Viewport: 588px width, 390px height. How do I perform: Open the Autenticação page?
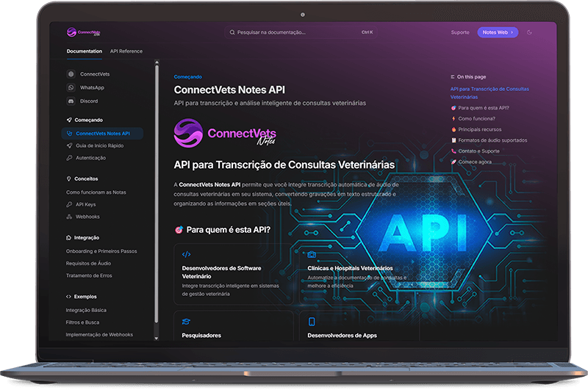(x=90, y=158)
